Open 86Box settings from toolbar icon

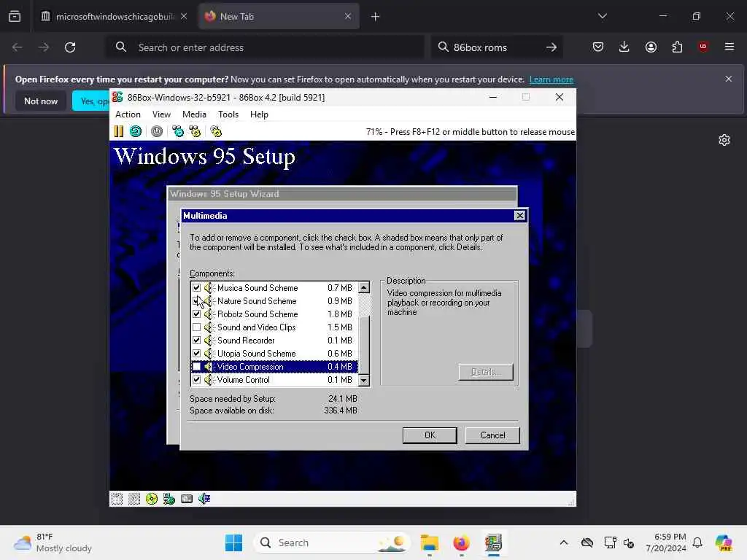click(x=216, y=131)
